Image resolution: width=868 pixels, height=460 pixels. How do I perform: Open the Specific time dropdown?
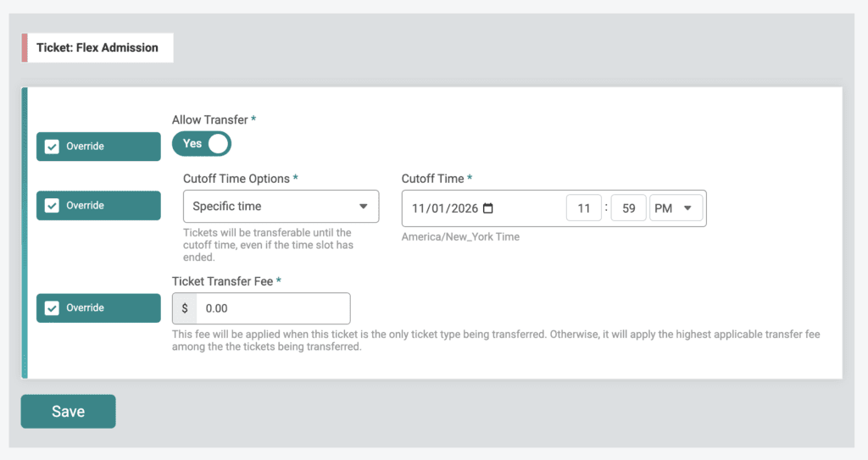[281, 207]
